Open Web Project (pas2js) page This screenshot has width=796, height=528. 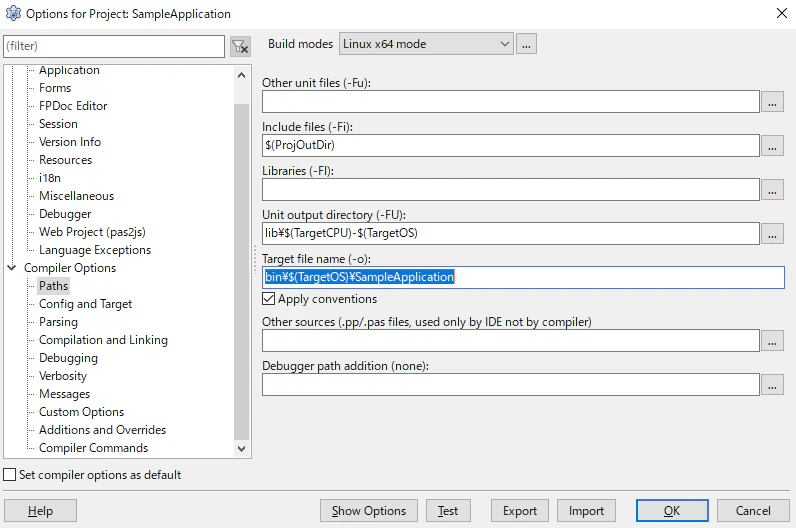[92, 232]
